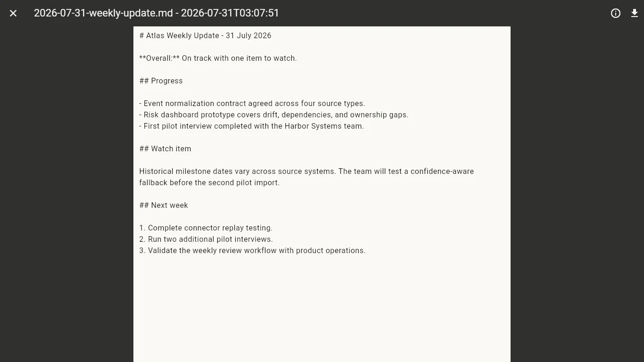
Task: Click the two additional pilot interviews item
Action: tap(206, 239)
